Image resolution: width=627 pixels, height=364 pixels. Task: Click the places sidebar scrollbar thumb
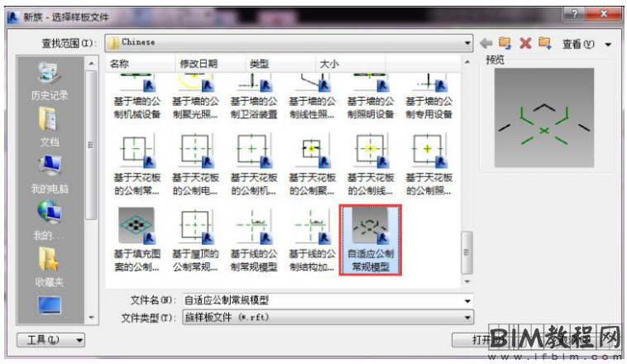click(91, 145)
